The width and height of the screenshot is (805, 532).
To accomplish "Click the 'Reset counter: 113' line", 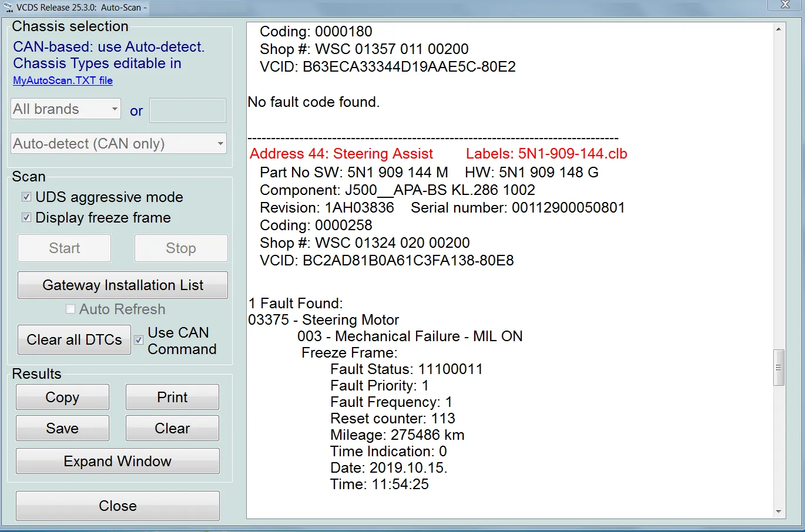I will 393,419.
